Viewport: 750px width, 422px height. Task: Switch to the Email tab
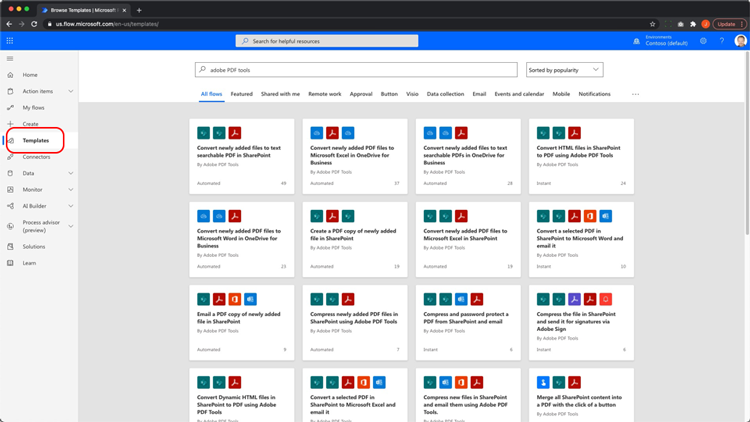point(479,94)
